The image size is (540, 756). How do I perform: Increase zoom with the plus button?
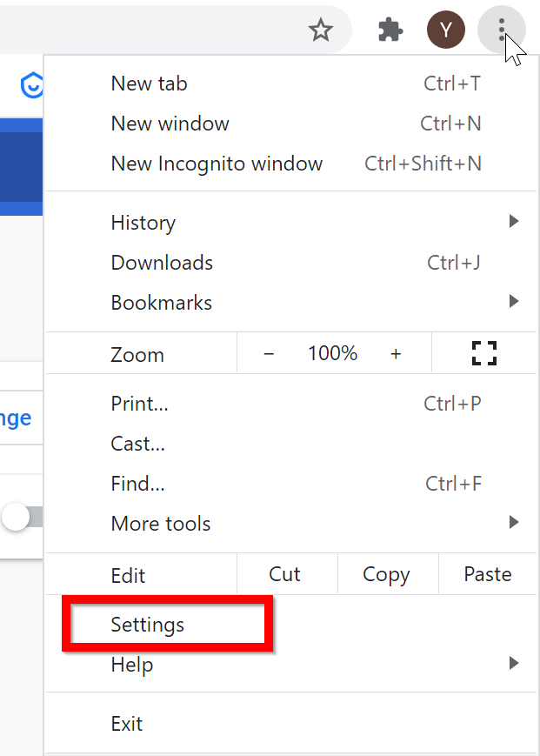coord(396,353)
